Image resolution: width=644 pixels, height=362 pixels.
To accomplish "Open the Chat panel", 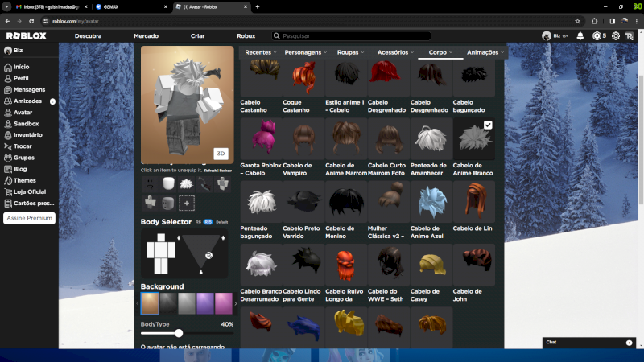I will tap(589, 343).
